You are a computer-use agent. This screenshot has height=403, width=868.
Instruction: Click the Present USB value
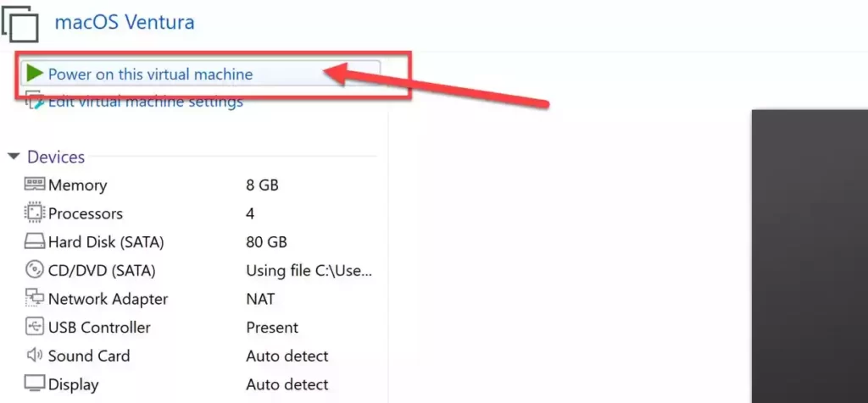pyautogui.click(x=272, y=328)
